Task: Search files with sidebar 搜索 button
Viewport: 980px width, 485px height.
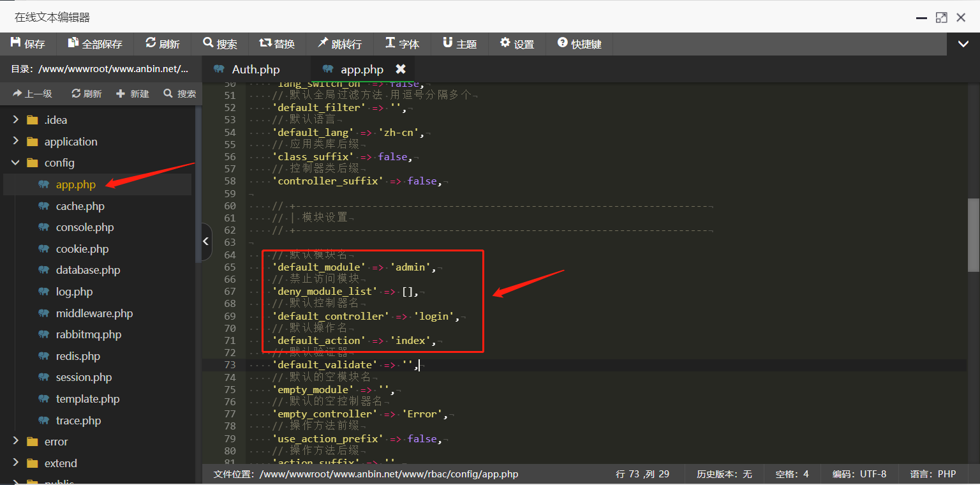Action: [x=180, y=94]
